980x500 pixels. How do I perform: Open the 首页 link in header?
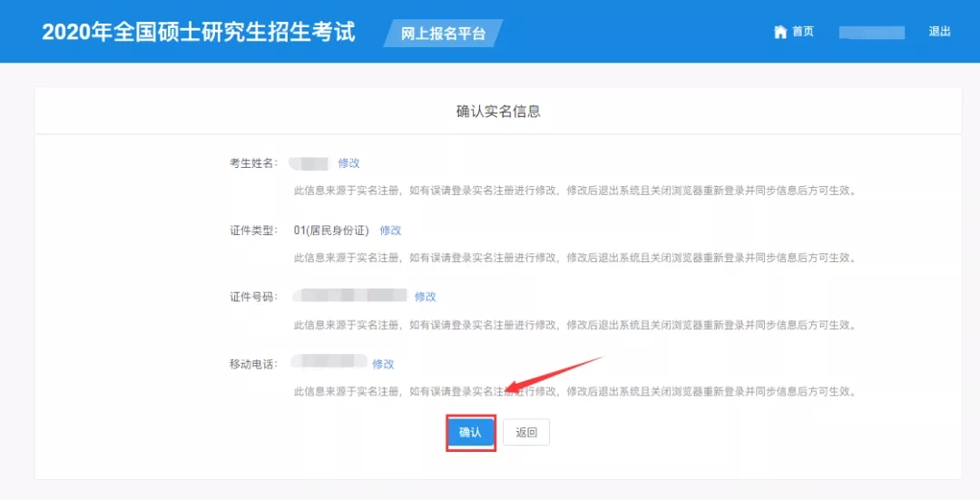802,32
